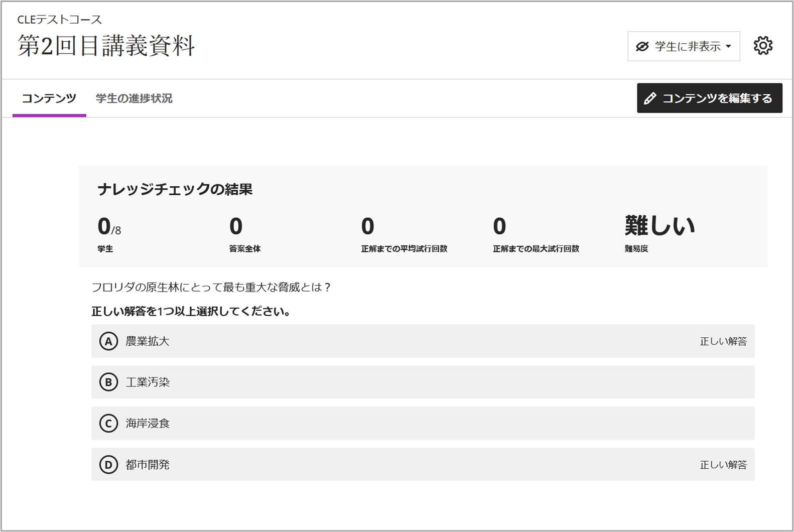The height and width of the screenshot is (532, 794).
Task: Expand the 学生に非表示 dropdown arrow
Action: (x=728, y=47)
